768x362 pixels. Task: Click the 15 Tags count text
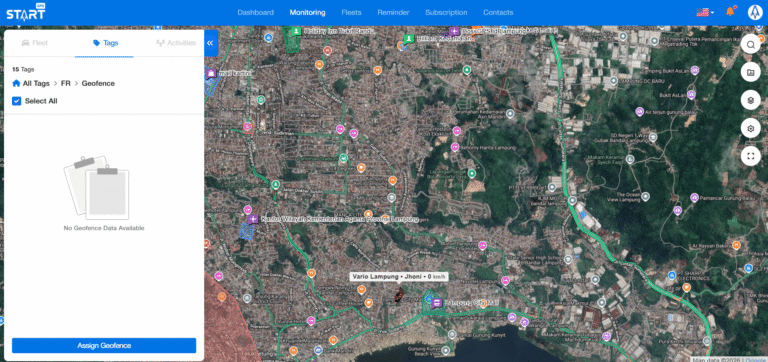[23, 70]
